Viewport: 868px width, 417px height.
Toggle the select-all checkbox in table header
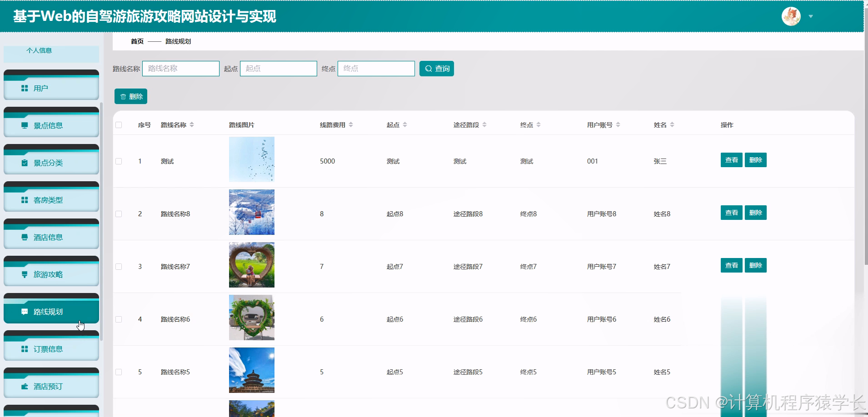pyautogui.click(x=119, y=124)
